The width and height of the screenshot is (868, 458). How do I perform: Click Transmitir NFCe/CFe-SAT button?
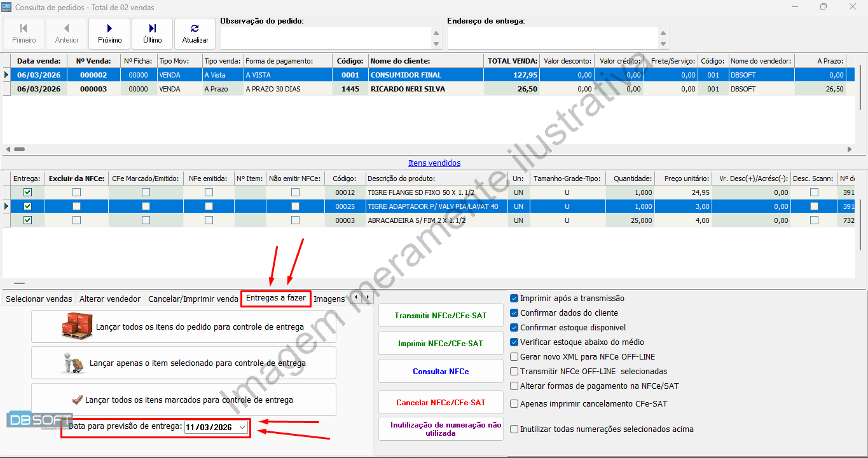440,316
